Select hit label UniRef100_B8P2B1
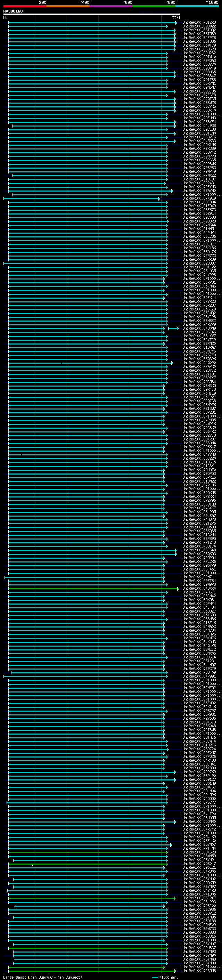 coord(199,412)
